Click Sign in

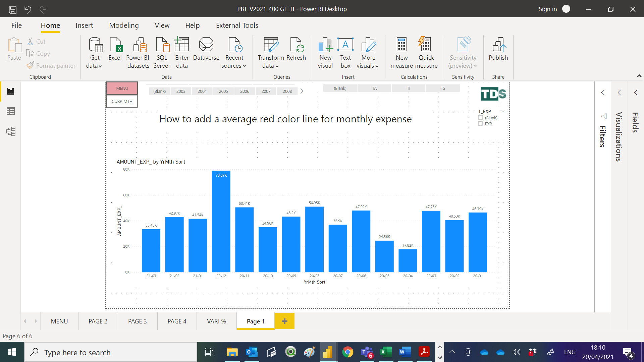tap(548, 9)
